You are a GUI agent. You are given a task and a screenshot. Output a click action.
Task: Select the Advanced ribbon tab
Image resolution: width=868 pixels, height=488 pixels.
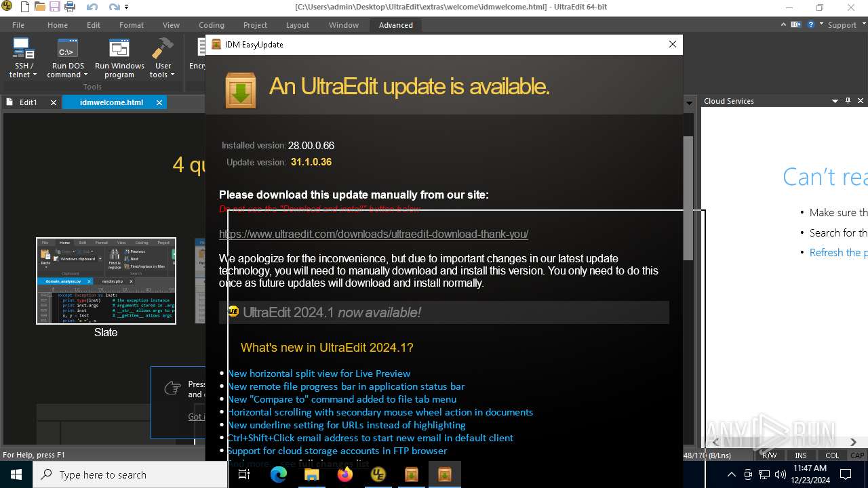396,25
